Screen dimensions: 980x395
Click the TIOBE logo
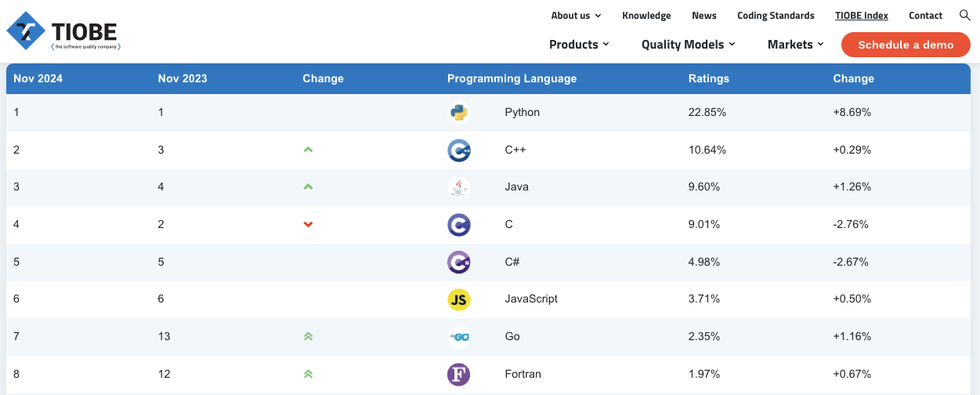pyautogui.click(x=63, y=31)
